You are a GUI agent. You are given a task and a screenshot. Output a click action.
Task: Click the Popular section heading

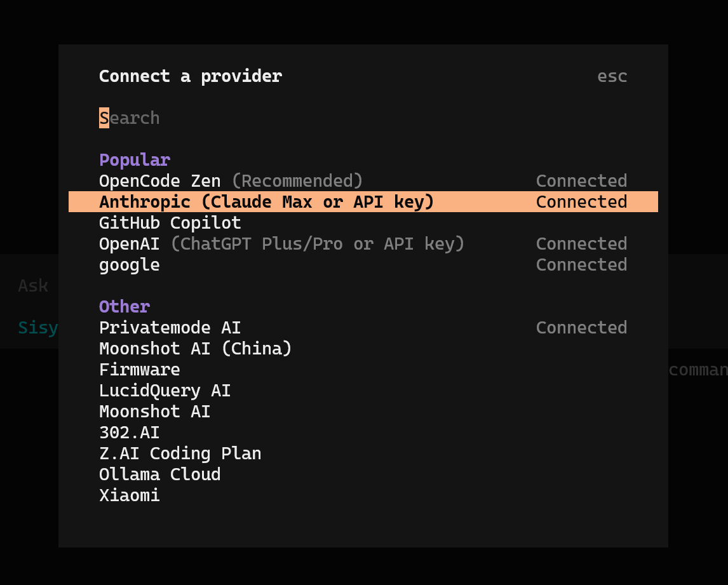135,159
